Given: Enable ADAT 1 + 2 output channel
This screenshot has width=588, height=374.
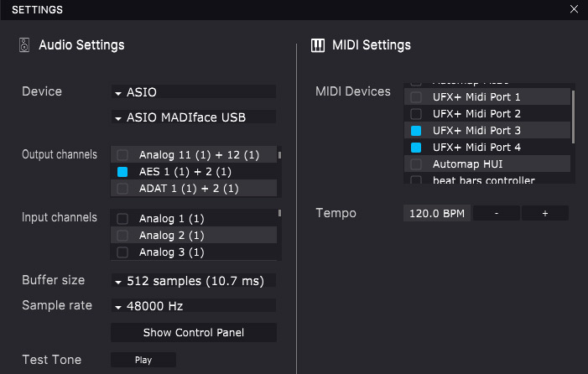Looking at the screenshot, I should coord(122,189).
